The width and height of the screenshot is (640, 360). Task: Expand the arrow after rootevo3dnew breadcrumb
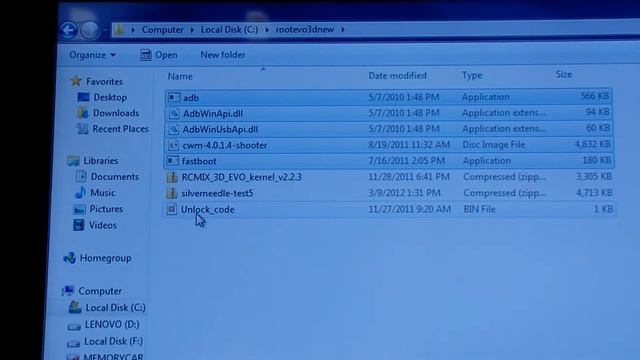coord(342,29)
